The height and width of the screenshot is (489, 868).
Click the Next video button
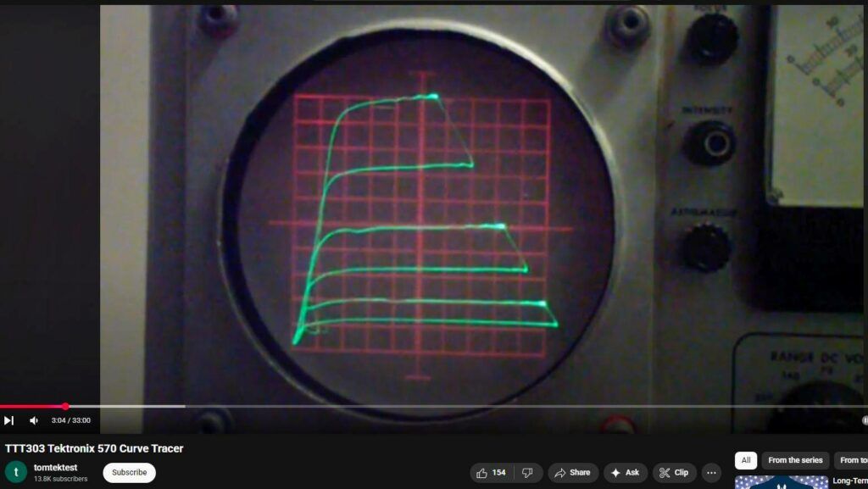(8, 420)
